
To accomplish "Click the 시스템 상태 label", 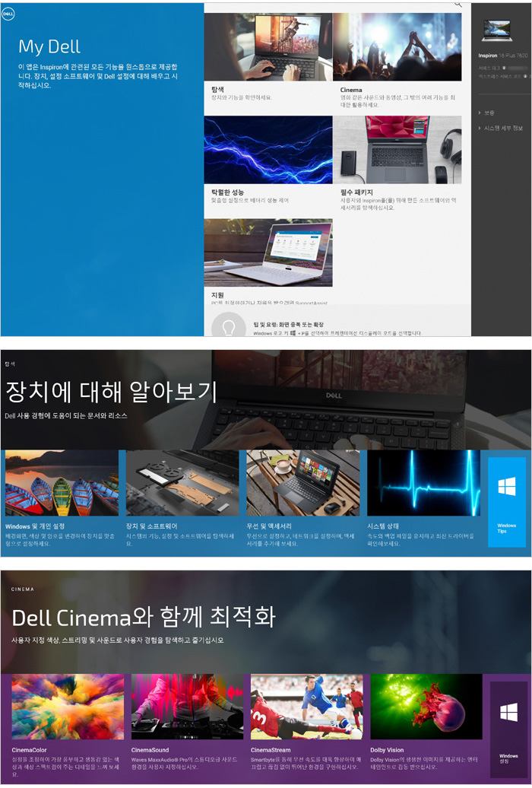I will tap(383, 526).
